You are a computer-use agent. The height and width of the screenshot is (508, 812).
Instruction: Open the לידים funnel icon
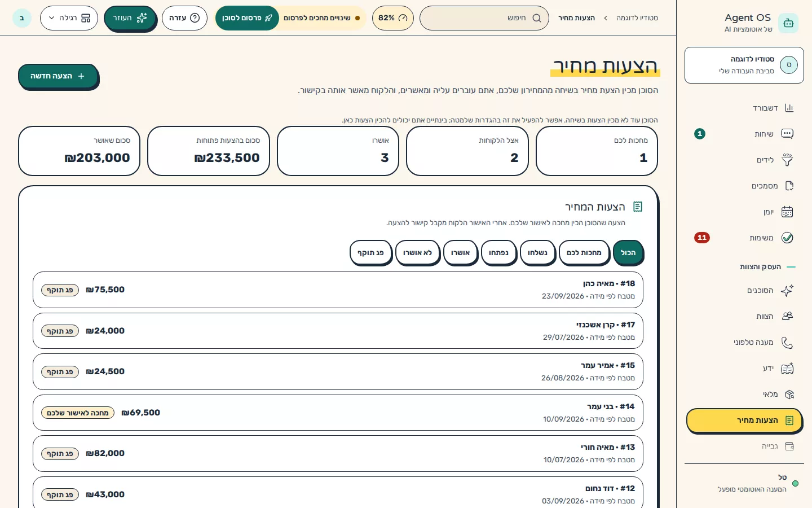pyautogui.click(x=787, y=160)
